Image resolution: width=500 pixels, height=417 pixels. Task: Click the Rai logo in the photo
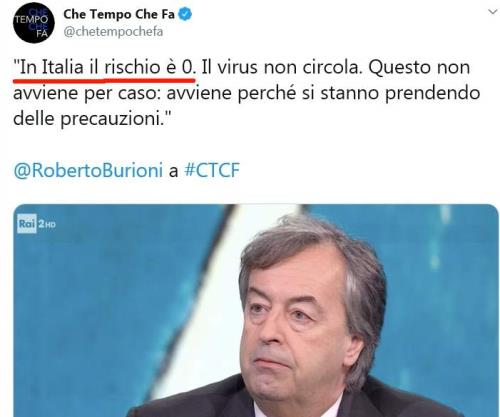click(x=27, y=223)
